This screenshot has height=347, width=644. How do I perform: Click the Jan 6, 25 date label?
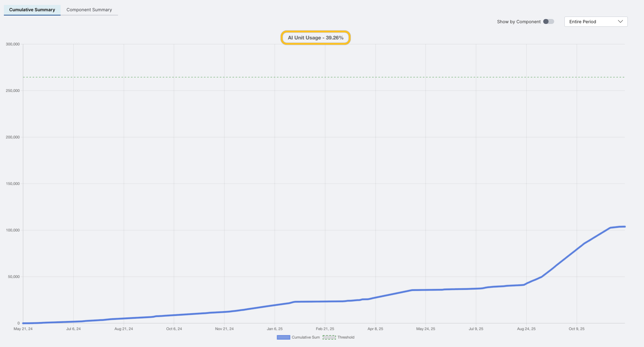point(275,329)
